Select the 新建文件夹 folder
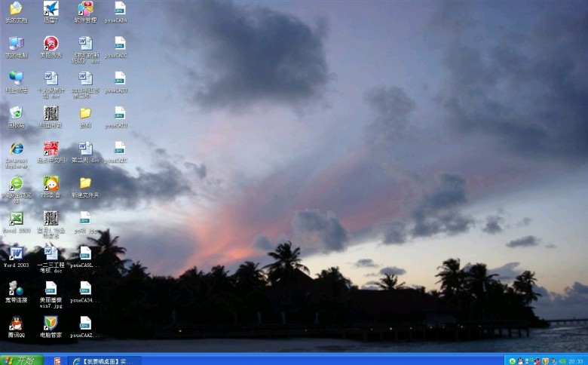The image size is (588, 365). click(x=85, y=183)
